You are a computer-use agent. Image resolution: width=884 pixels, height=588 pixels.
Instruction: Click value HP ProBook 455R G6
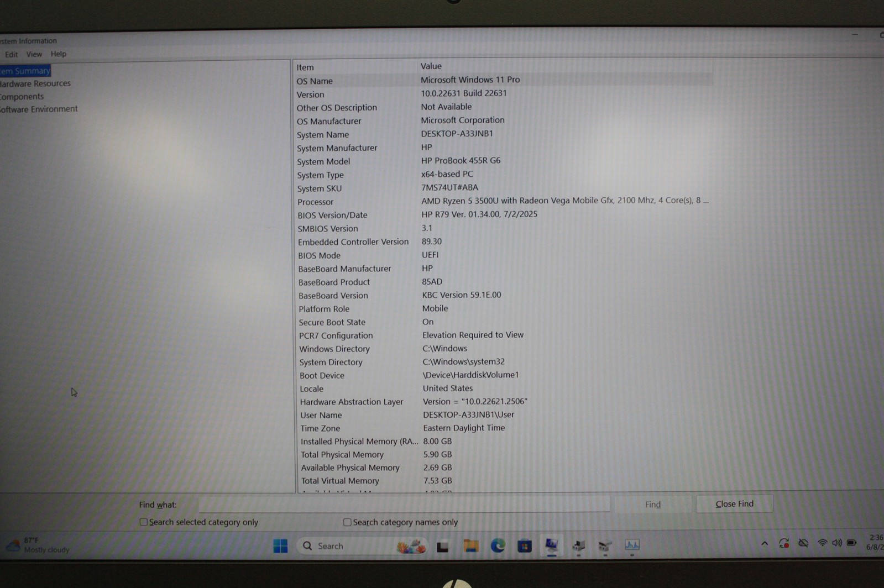point(461,160)
